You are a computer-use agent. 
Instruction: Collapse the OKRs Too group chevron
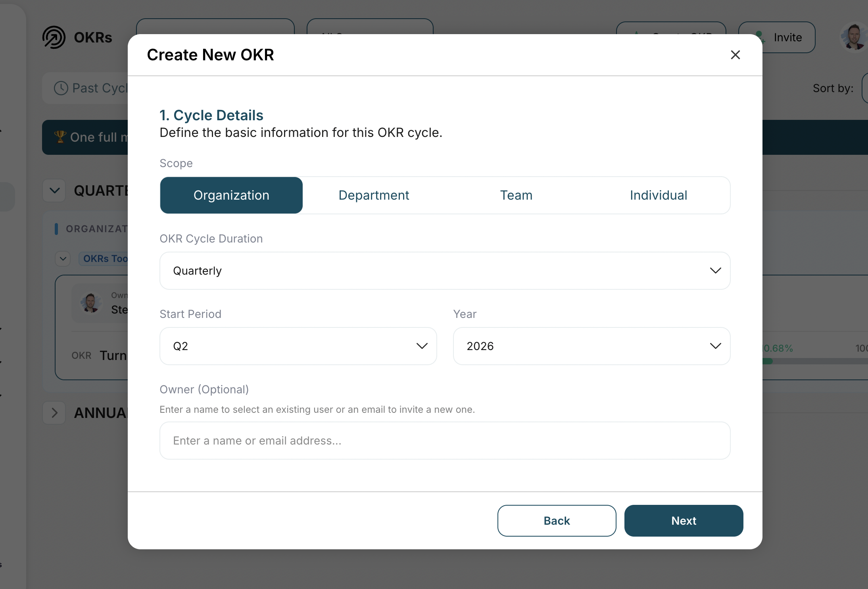(x=63, y=258)
